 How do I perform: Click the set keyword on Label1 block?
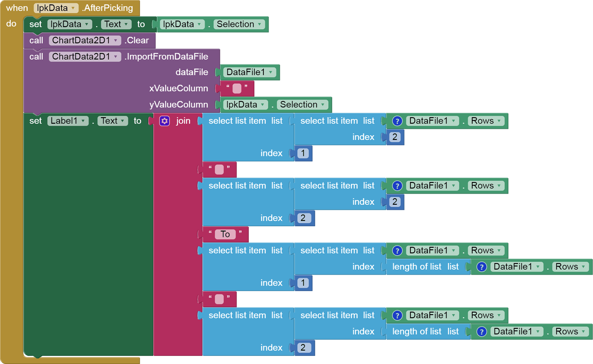(35, 121)
